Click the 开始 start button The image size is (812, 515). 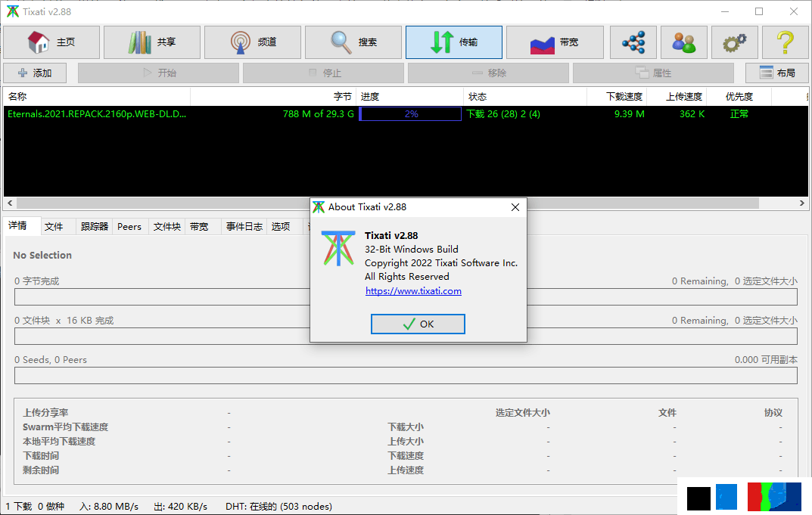(x=158, y=73)
